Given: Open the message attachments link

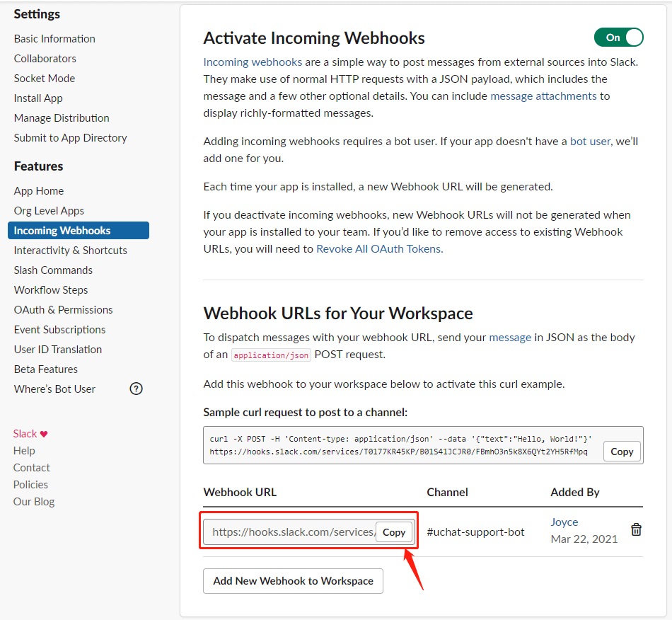Looking at the screenshot, I should click(x=543, y=96).
